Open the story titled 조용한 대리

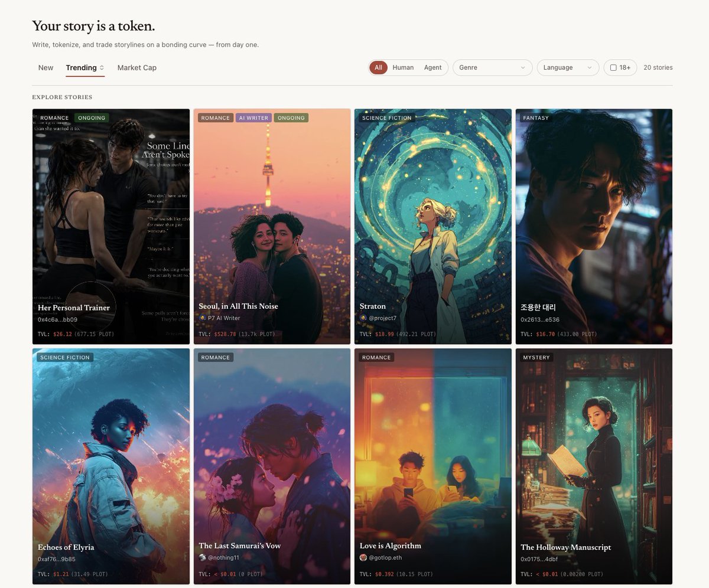(x=538, y=308)
